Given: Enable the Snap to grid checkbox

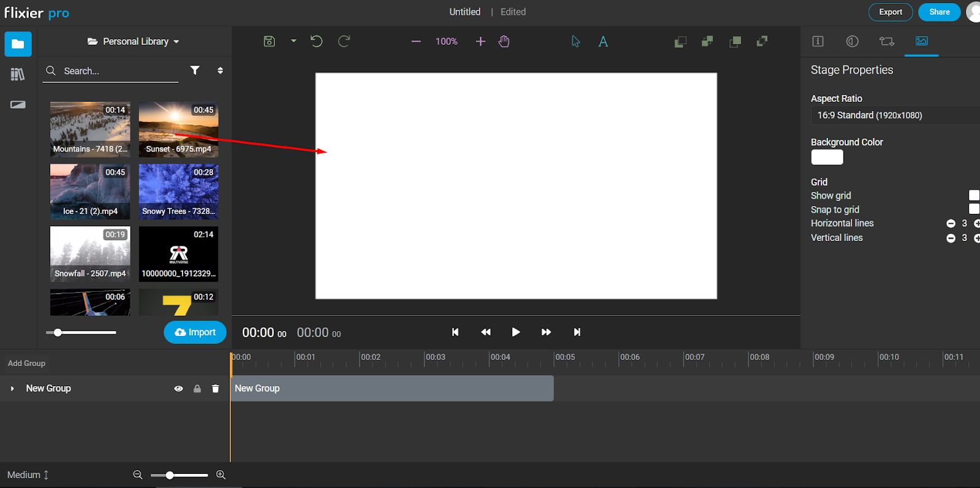Looking at the screenshot, I should [974, 209].
